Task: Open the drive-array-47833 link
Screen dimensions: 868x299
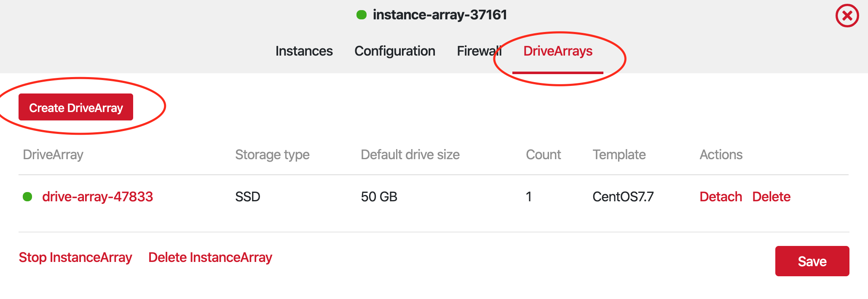Action: [97, 197]
